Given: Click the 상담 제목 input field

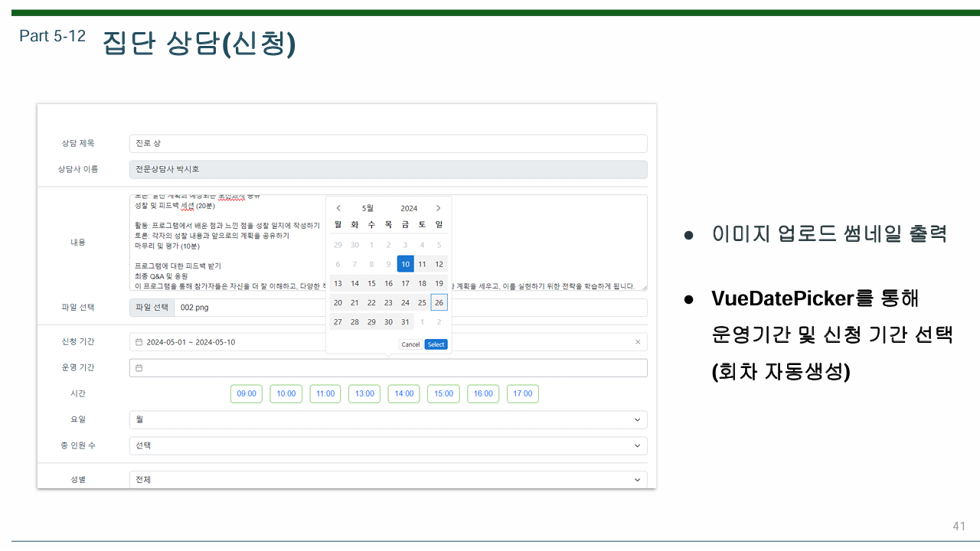Looking at the screenshot, I should [x=387, y=144].
